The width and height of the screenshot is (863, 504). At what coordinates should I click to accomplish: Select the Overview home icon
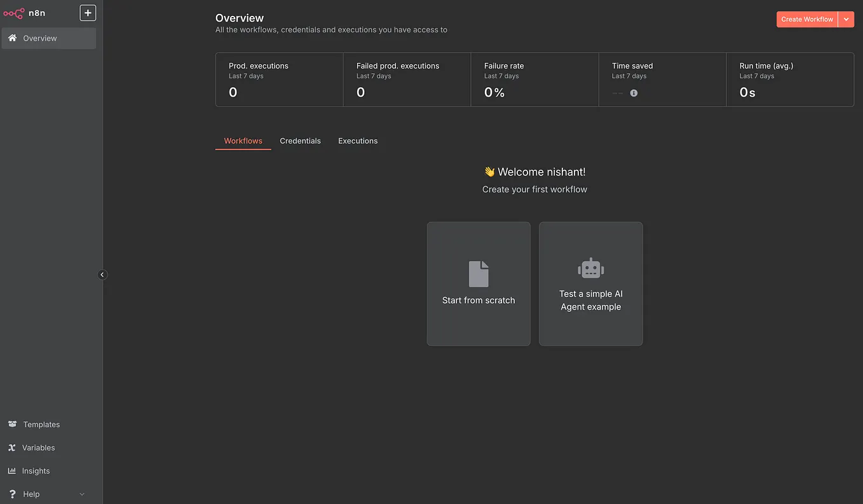tap(11, 38)
